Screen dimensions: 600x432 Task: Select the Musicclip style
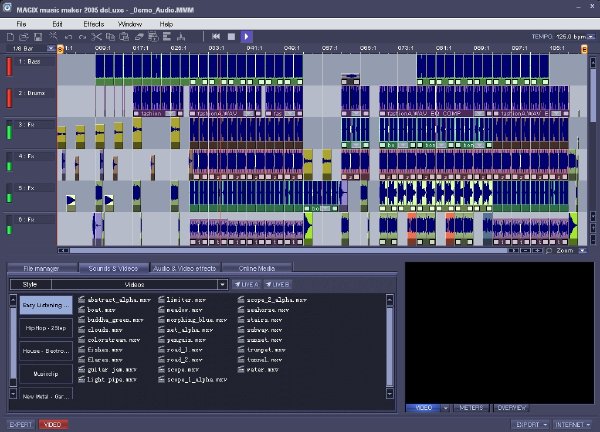click(46, 374)
